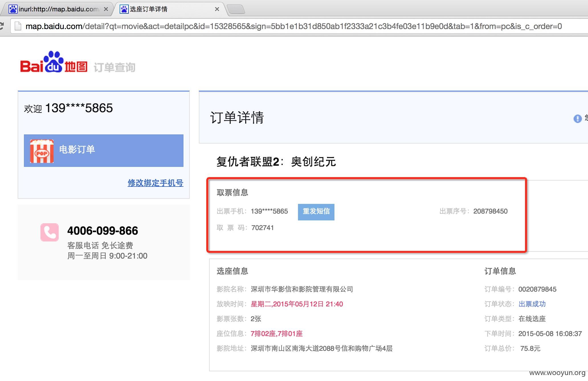Viewport: 588px width, 381px height.
Task: Switch to the inurl:http://map.baidu.com tab
Action: tap(58, 9)
